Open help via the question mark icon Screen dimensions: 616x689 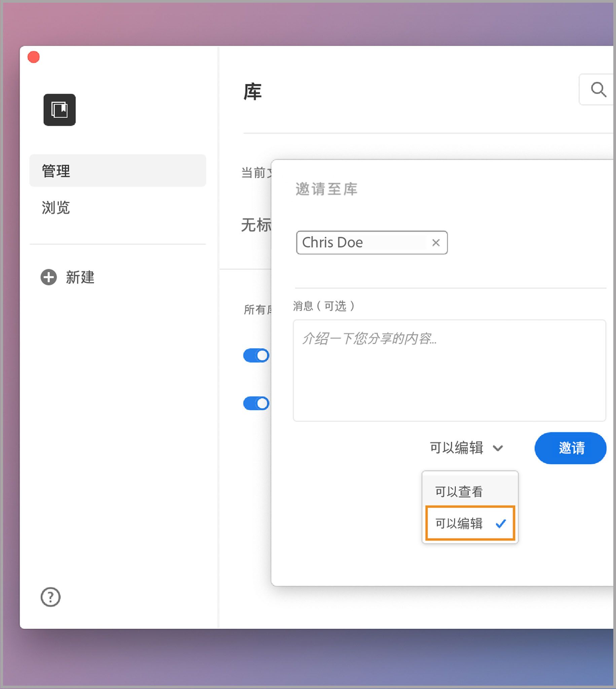click(x=50, y=597)
